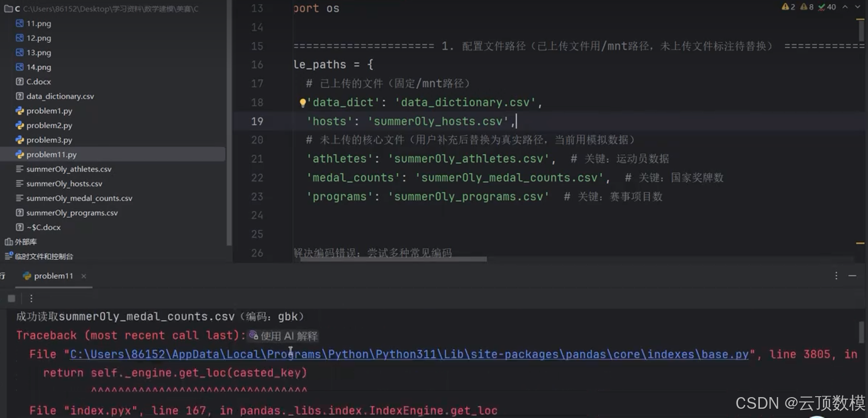Open summerOly_programs.csv file
Screen dimensions: 868x418
(72, 213)
